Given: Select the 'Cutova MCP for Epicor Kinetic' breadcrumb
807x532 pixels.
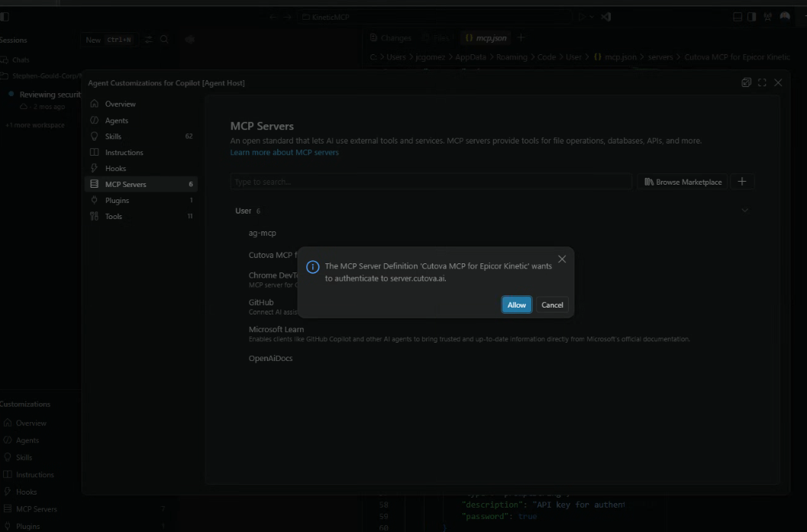Looking at the screenshot, I should (x=737, y=57).
